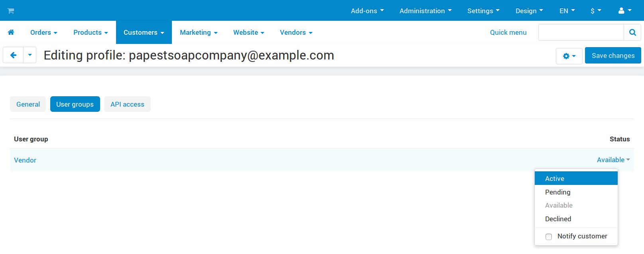This screenshot has height=254, width=644.
Task: Go to the home dashboard icon
Action: tap(11, 32)
